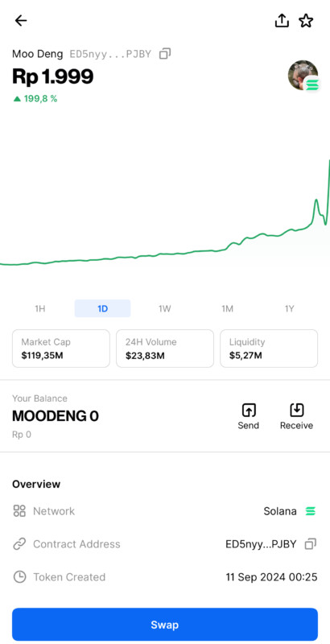Copy the Contract Address in Overview
Screen dimensions: 330x644
(311, 544)
